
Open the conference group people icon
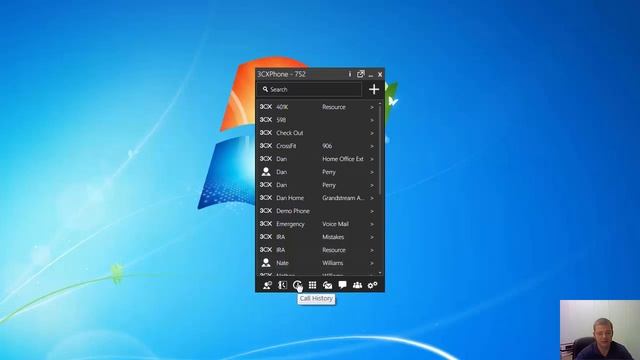pos(357,285)
